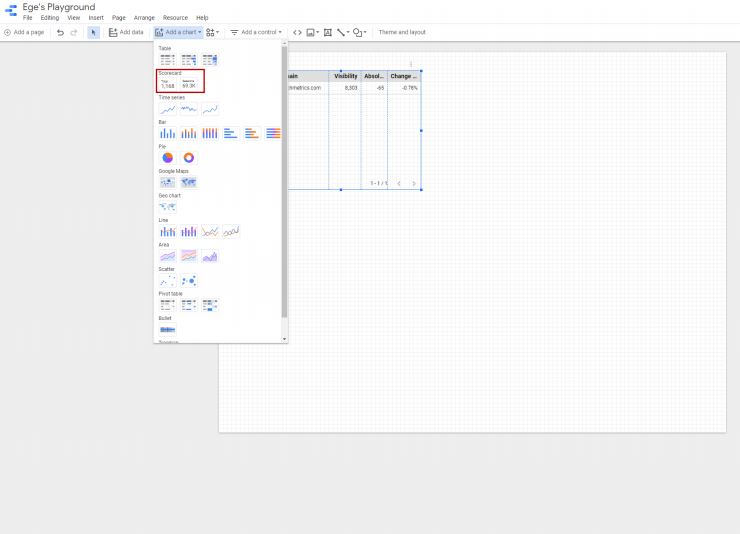Insert a sparkline time series chart
Viewport: 740px width, 534px height.
point(189,109)
